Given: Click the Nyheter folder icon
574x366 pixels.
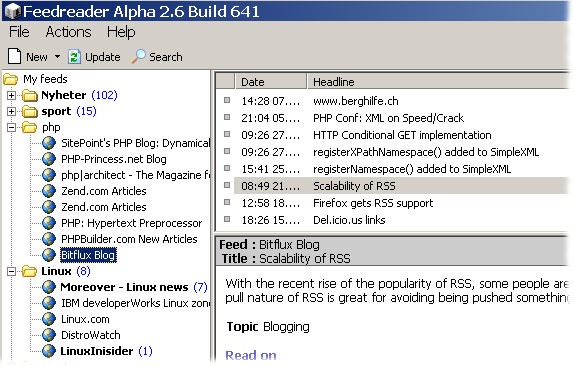Looking at the screenshot, I should [x=30, y=96].
